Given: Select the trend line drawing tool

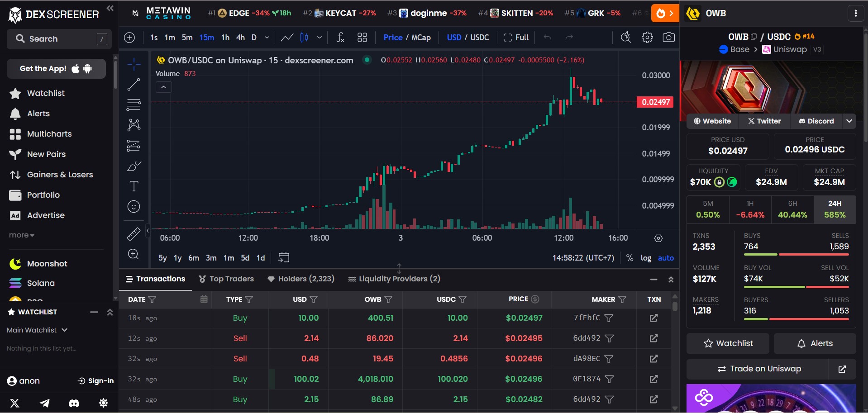Looking at the screenshot, I should click(x=134, y=85).
